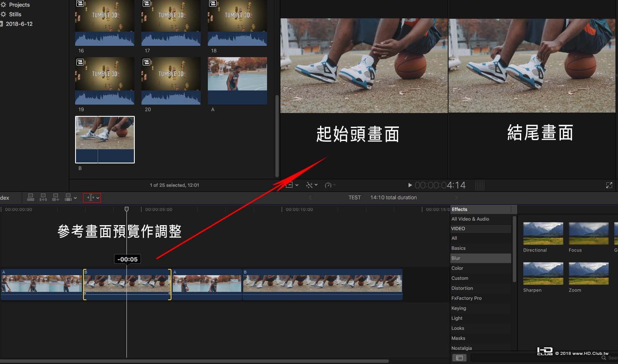
Task: Open the edit source media dropdown arrow
Action: [75, 198]
